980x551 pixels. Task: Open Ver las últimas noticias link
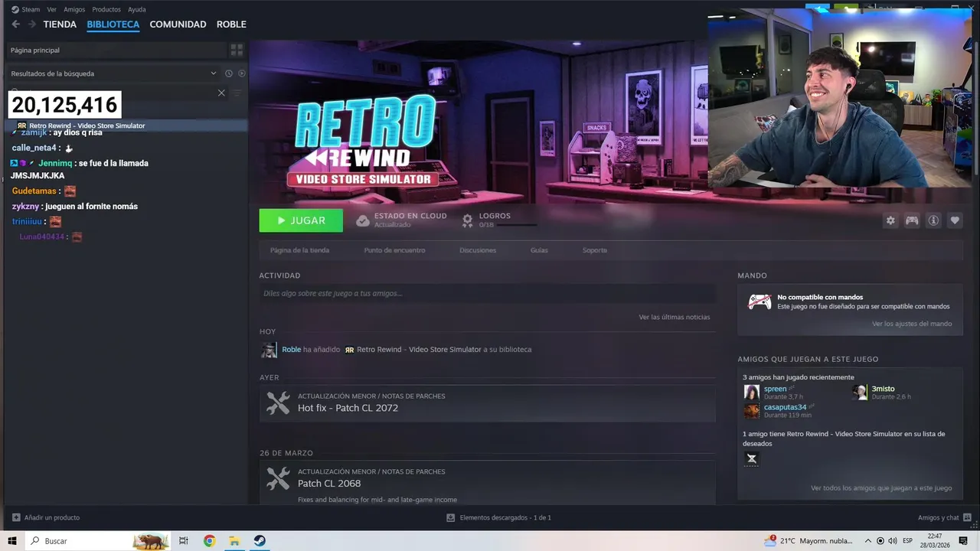pyautogui.click(x=675, y=317)
